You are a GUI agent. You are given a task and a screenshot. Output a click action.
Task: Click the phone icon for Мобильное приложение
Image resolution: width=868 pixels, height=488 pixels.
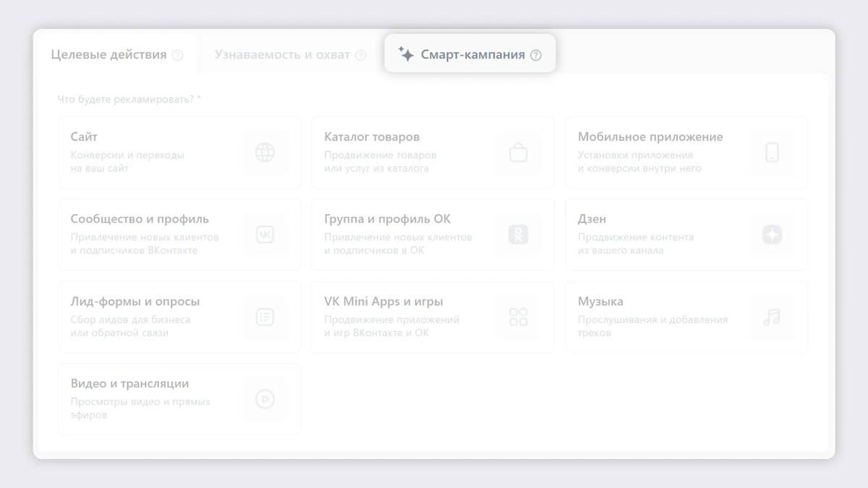click(x=771, y=153)
